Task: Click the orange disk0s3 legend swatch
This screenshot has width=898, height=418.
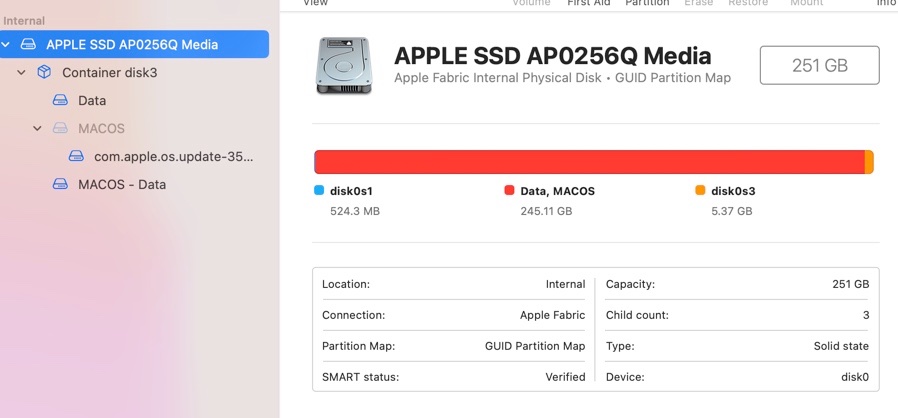Action: tap(700, 190)
